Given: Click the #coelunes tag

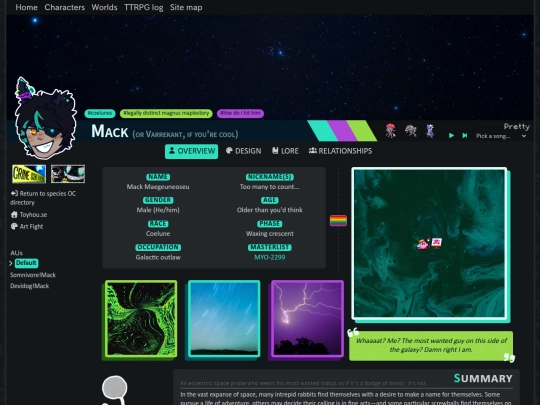Looking at the screenshot, I should [100, 113].
